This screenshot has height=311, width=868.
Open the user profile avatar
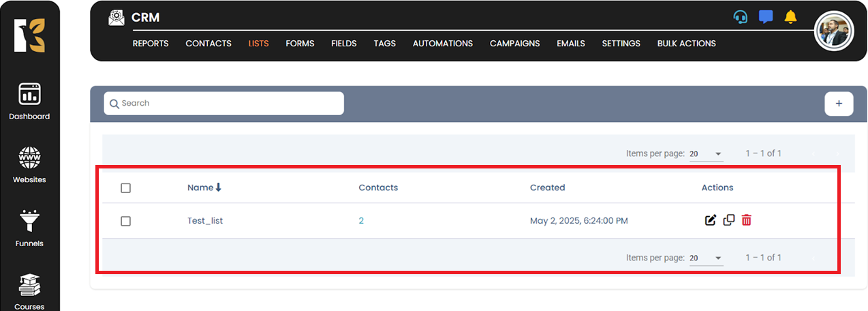834,31
